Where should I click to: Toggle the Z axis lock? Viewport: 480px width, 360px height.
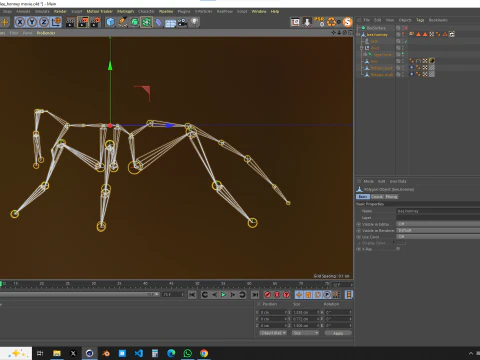click(x=44, y=22)
